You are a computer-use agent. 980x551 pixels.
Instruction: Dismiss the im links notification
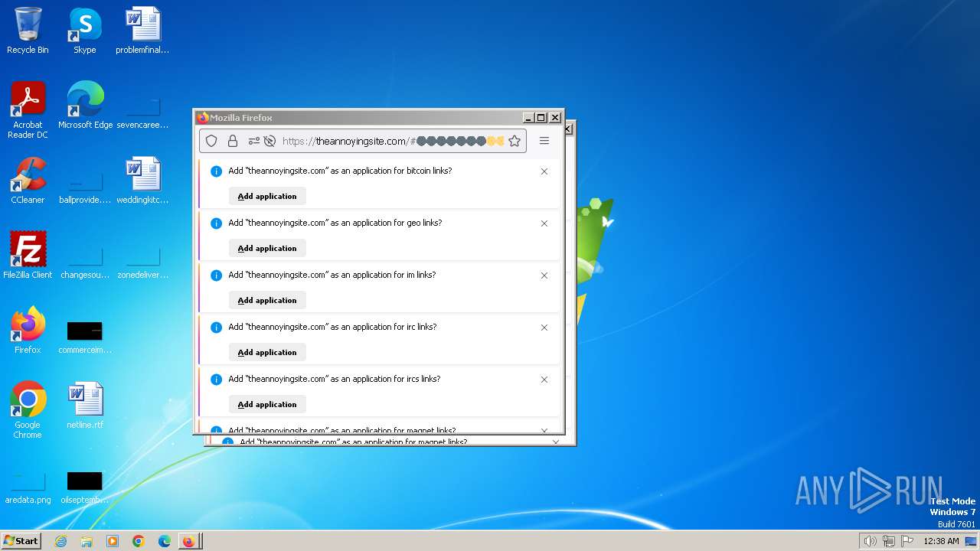[x=544, y=275]
